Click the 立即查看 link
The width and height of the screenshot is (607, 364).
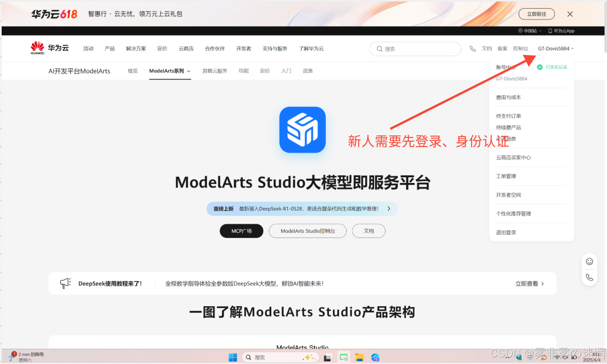pos(529,284)
